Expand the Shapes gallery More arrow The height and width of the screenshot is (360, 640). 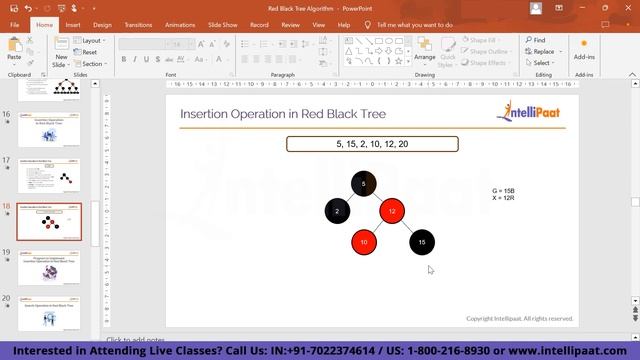[408, 62]
